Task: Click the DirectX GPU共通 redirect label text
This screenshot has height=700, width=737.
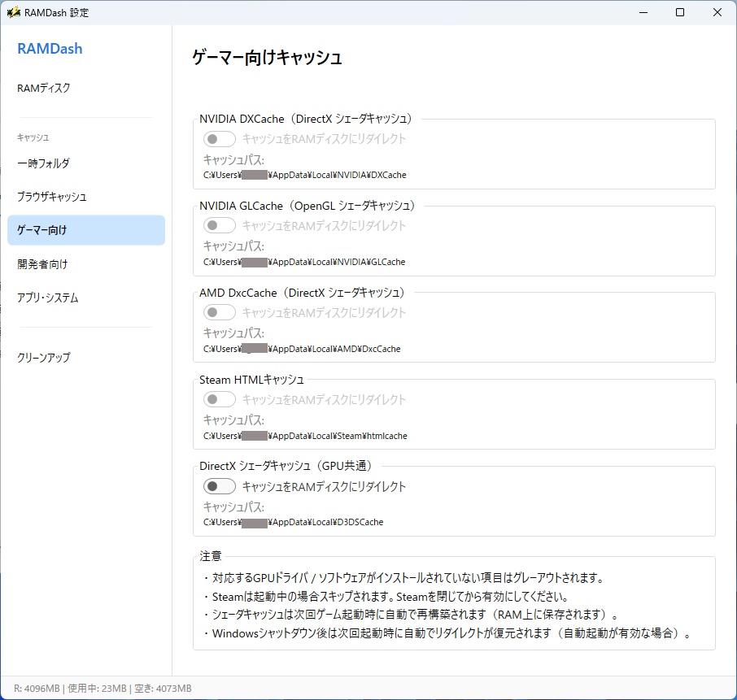Action: pyautogui.click(x=324, y=487)
